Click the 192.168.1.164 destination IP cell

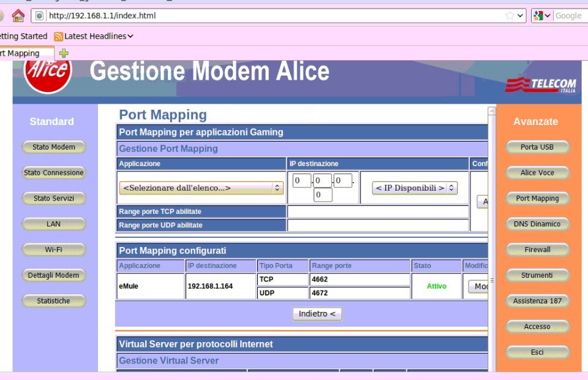pyautogui.click(x=221, y=286)
